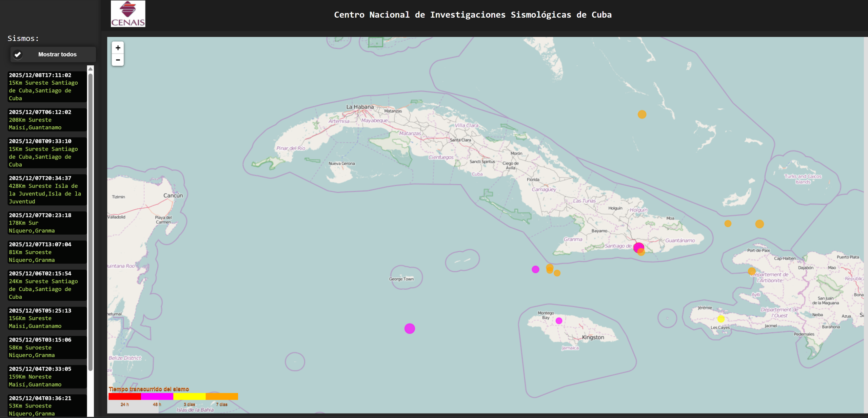Toggle the Mostrar todos checkmark
This screenshot has width=868, height=418.
18,55
